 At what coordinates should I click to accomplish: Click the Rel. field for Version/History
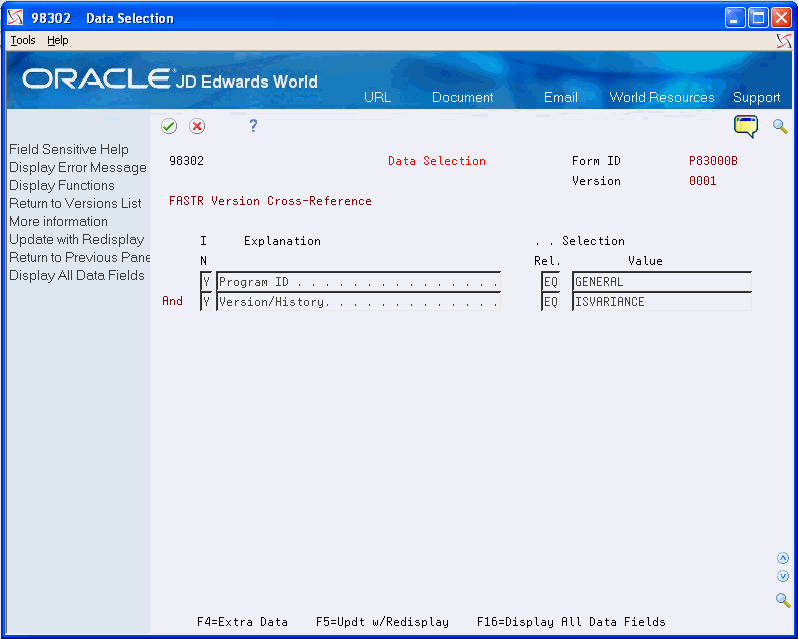click(551, 302)
